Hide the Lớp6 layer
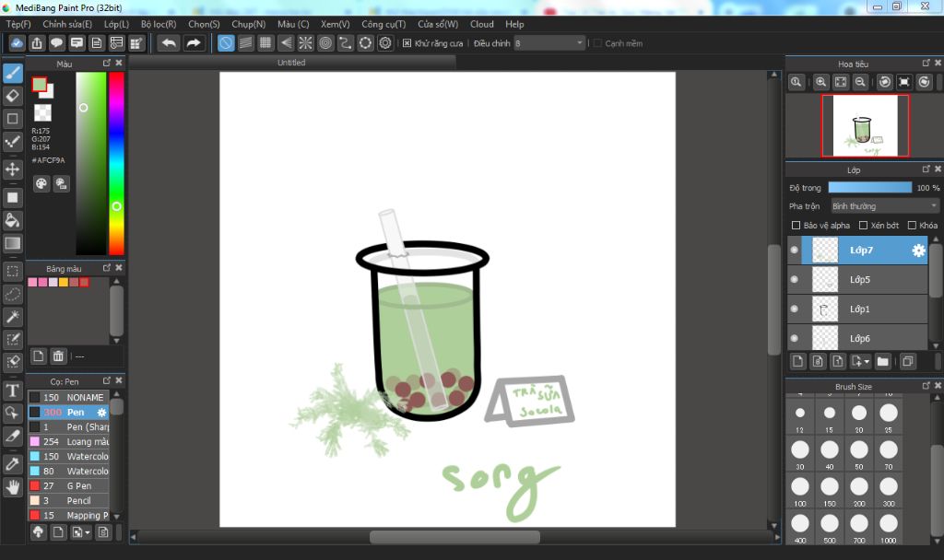944x560 pixels. pyautogui.click(x=794, y=338)
